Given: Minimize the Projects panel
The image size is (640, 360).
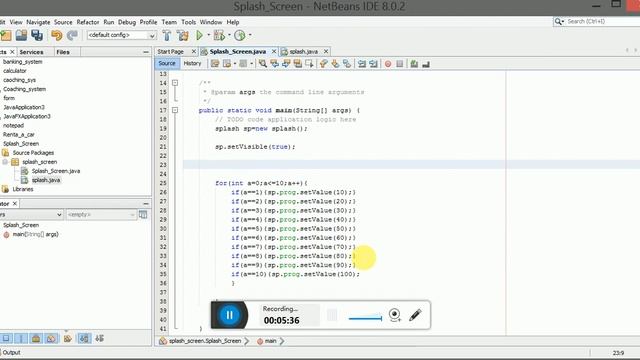Looking at the screenshot, I should tap(146, 52).
